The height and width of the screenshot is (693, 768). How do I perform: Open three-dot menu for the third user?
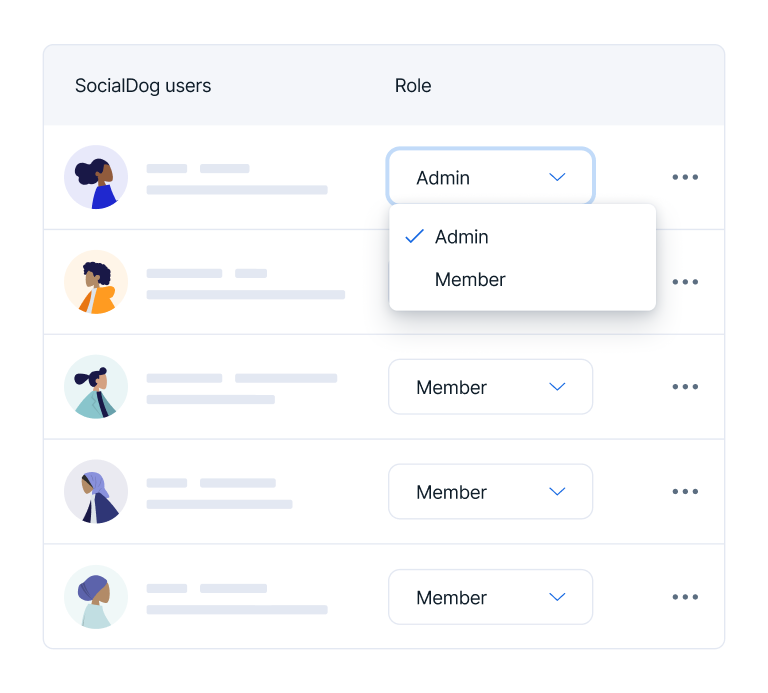tap(685, 387)
